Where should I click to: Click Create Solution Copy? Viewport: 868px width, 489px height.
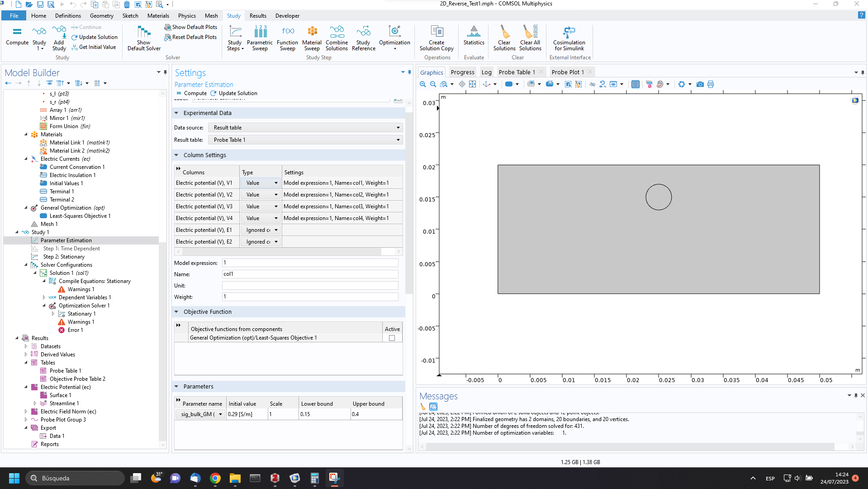(436, 38)
